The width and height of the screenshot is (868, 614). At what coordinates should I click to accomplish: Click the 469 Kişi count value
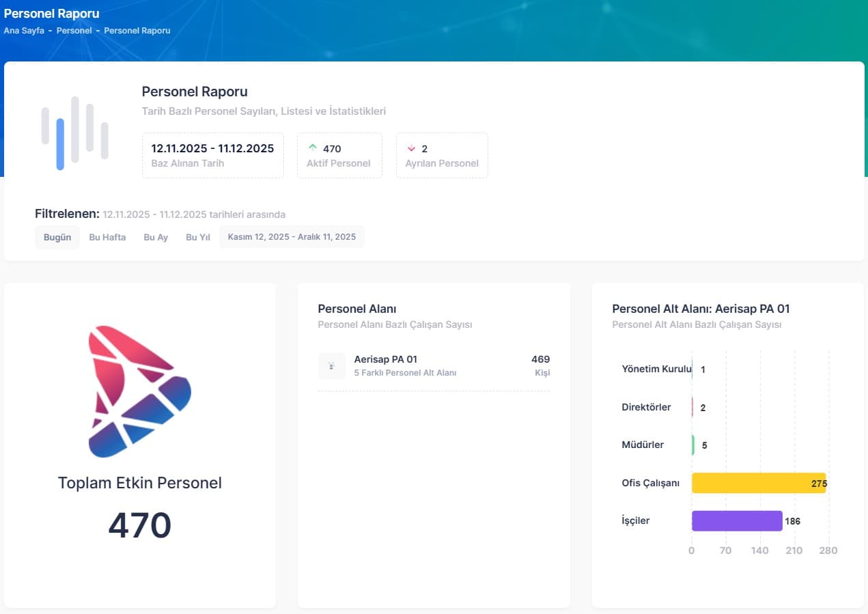[x=541, y=365]
